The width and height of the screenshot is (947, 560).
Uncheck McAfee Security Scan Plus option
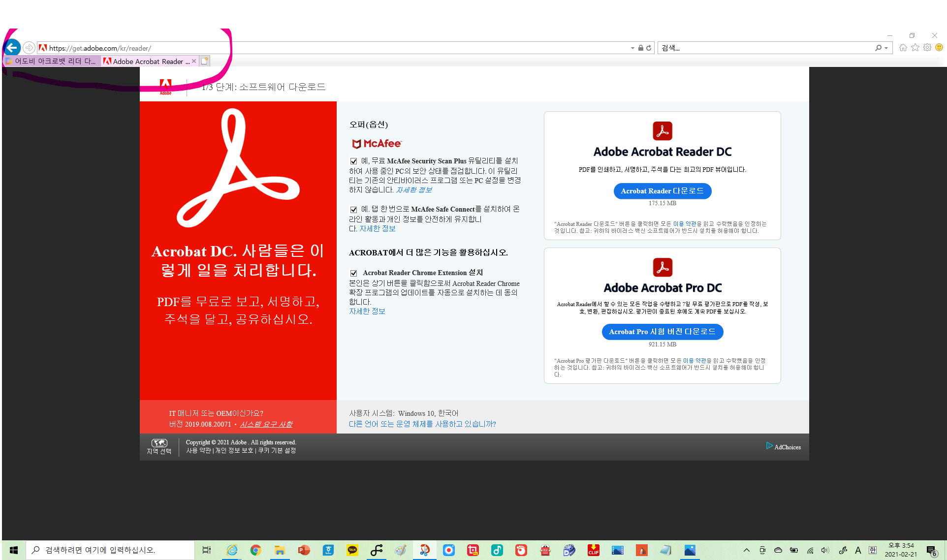(353, 161)
